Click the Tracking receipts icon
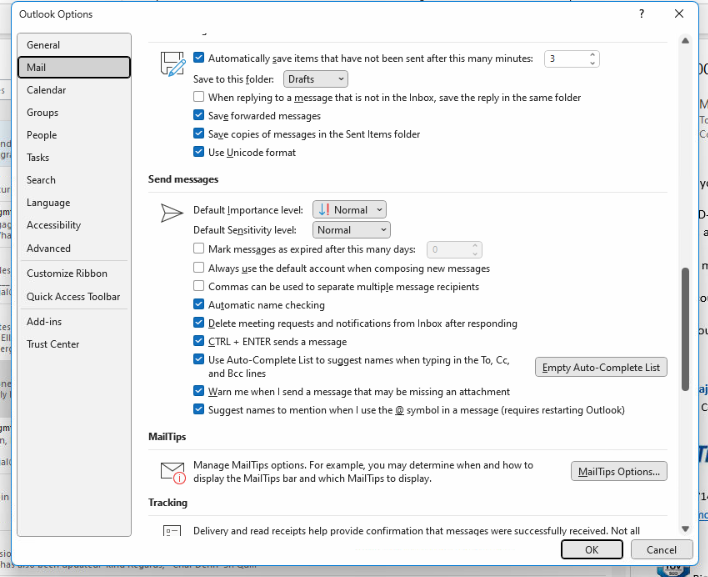Viewport: 708px width, 577px height. coord(172,530)
